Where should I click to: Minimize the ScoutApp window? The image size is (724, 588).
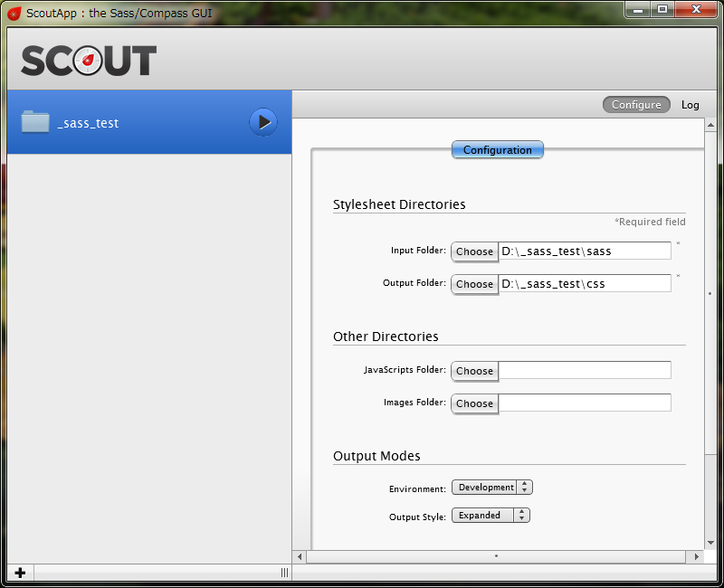(x=638, y=9)
